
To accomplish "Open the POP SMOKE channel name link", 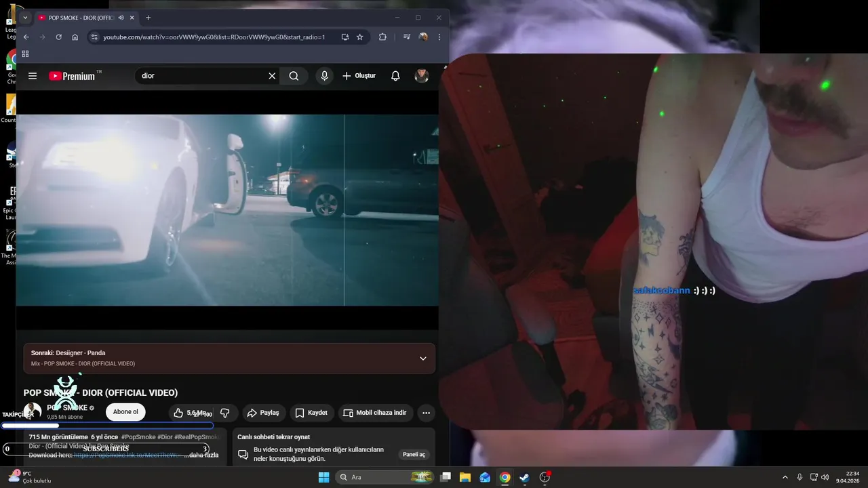I will click(67, 408).
